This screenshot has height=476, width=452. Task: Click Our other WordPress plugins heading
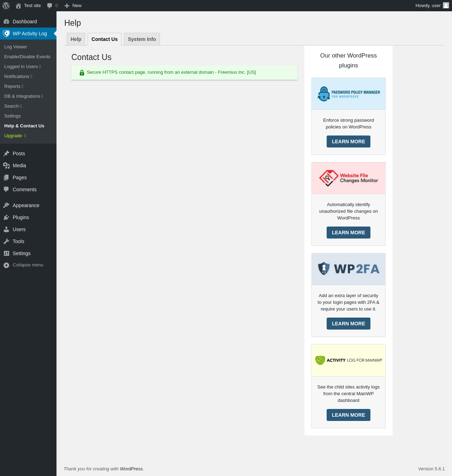point(349,60)
